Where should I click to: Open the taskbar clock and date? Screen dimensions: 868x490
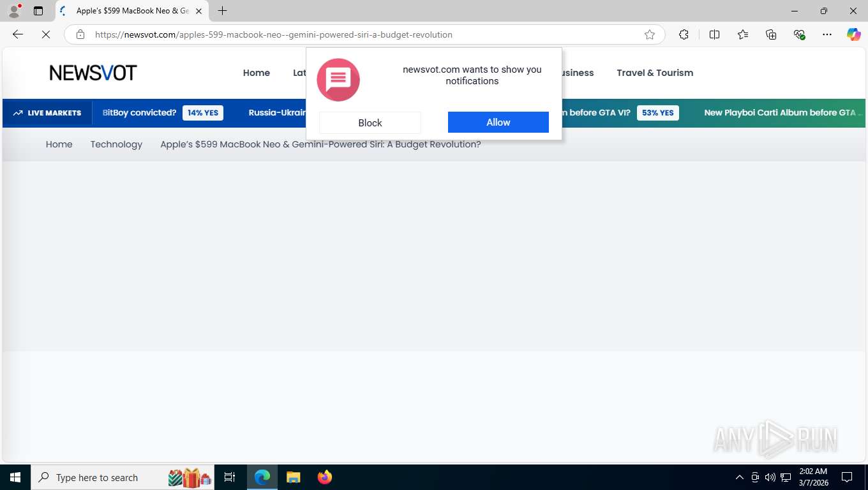[812, 477]
